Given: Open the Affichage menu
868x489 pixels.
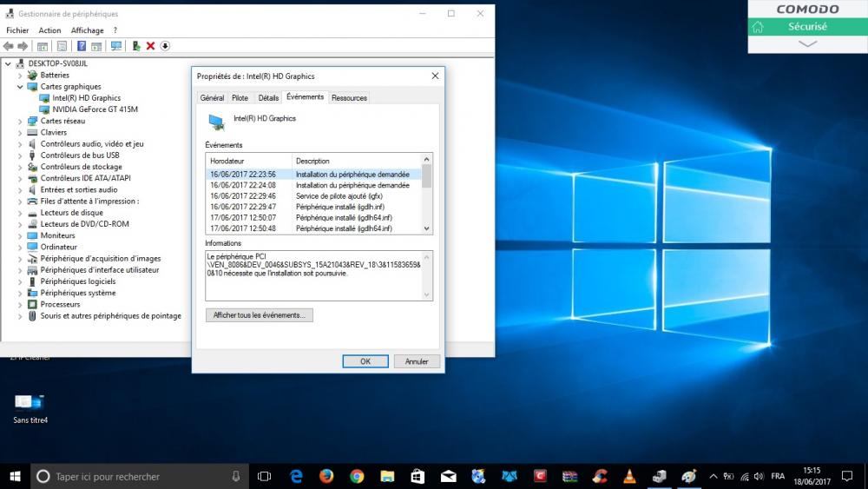Looking at the screenshot, I should (87, 30).
